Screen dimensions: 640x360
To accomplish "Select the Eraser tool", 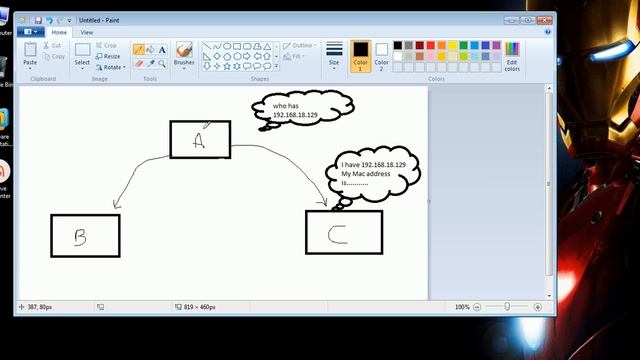I will (139, 63).
